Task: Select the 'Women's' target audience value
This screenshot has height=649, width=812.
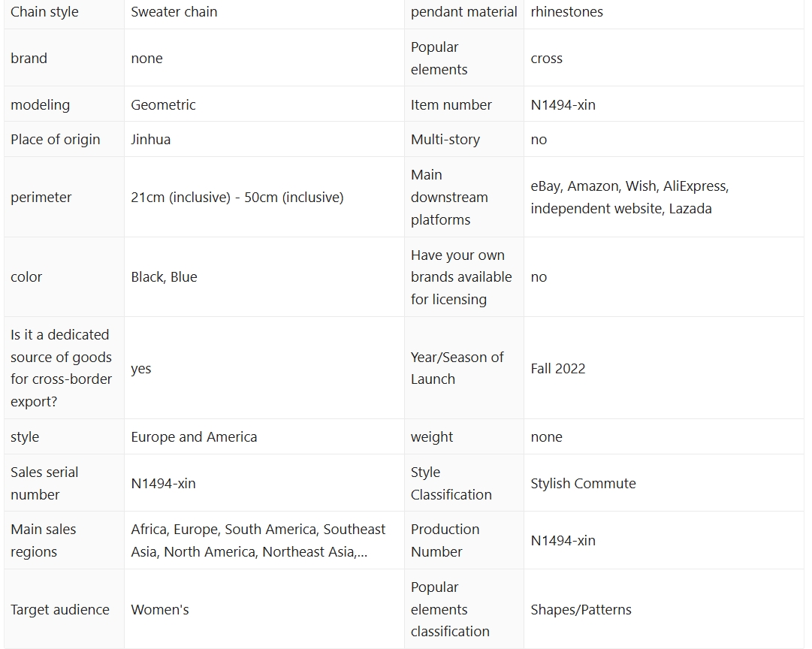Action: pyautogui.click(x=160, y=610)
